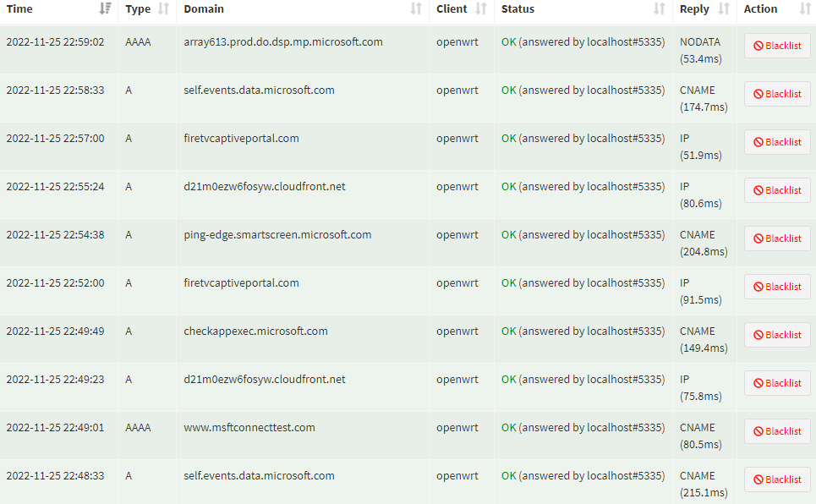The height and width of the screenshot is (504, 816).
Task: Select the Time column header text
Action: (x=19, y=8)
